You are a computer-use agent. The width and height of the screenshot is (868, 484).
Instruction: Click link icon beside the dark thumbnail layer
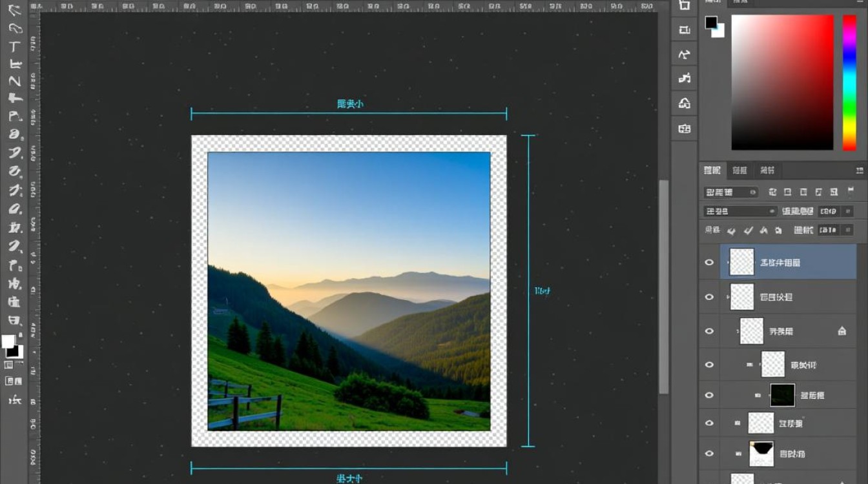point(758,395)
